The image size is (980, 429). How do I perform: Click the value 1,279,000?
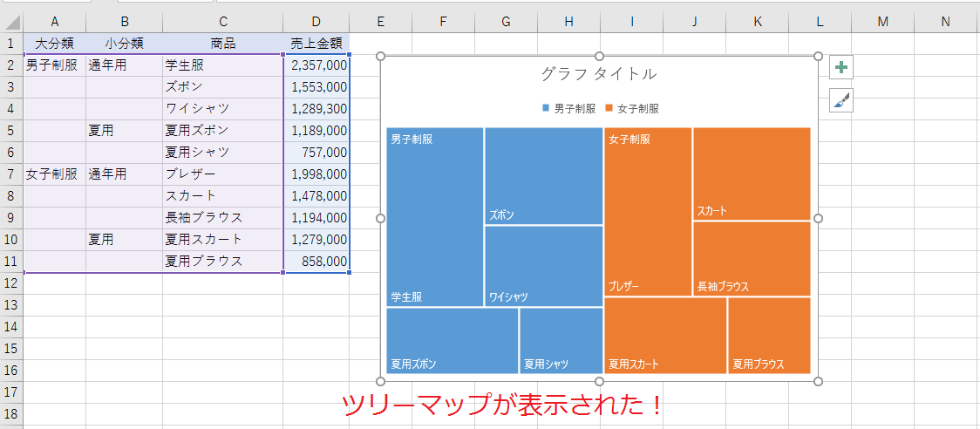[316, 240]
